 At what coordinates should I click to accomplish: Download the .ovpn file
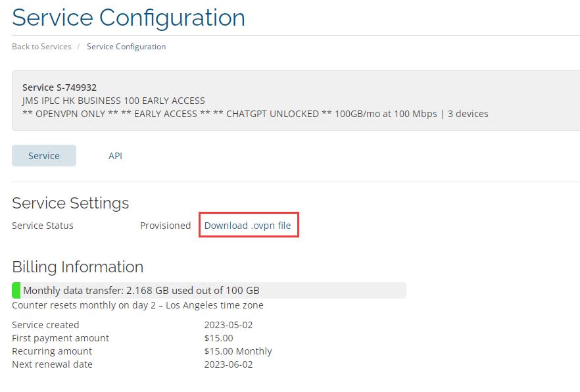pyautogui.click(x=247, y=225)
